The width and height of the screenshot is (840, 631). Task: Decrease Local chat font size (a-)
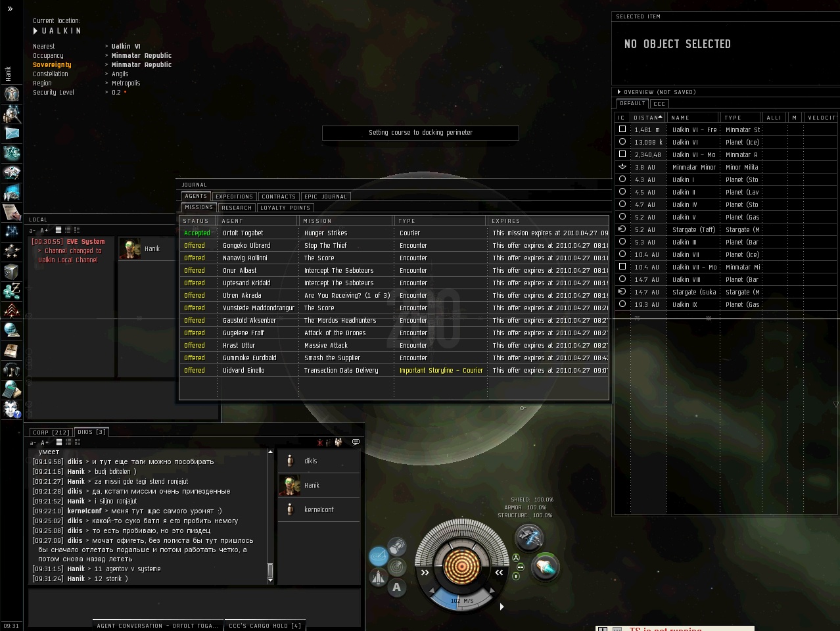pos(32,231)
